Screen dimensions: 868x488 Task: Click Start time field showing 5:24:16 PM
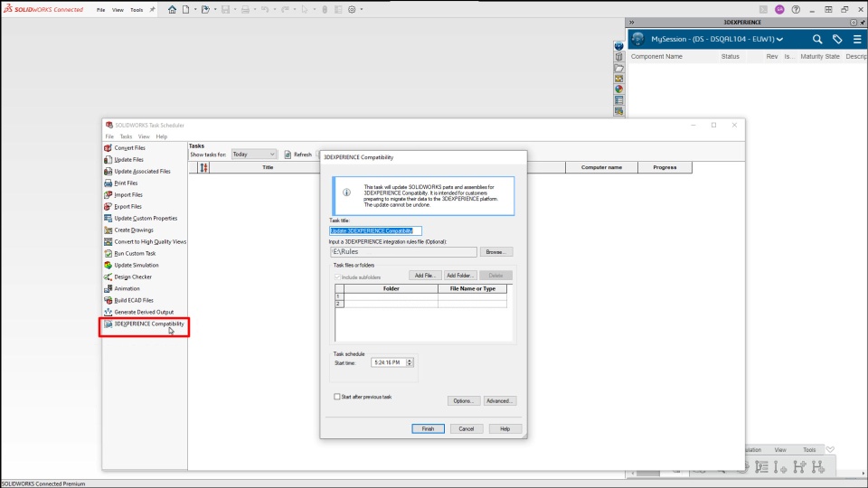[389, 362]
